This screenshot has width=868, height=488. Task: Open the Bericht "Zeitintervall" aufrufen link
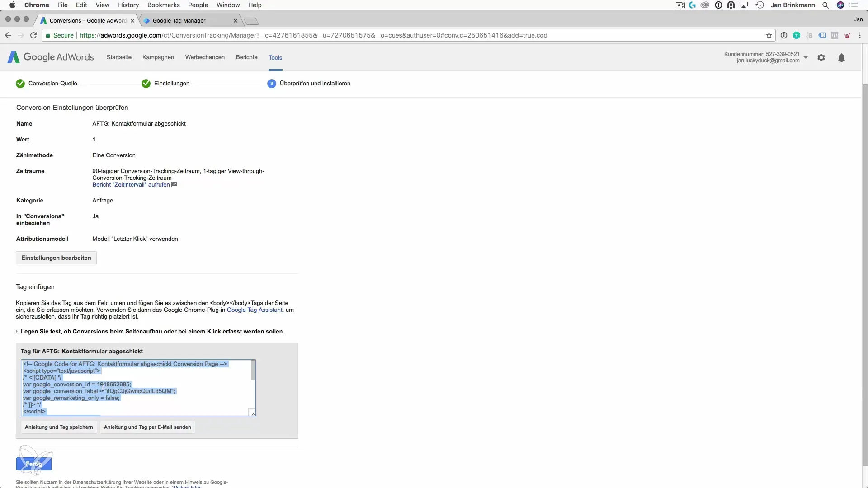click(x=131, y=185)
